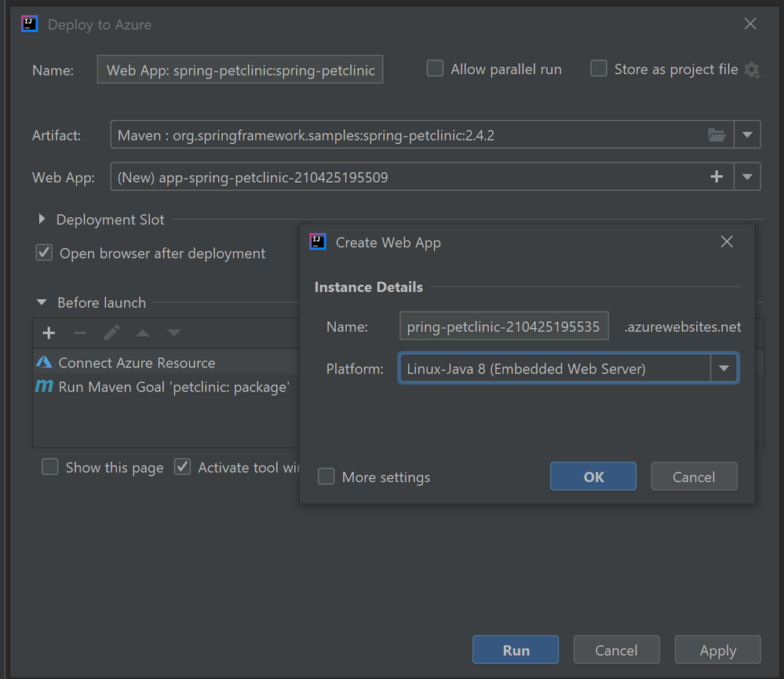Click Cancel in Deploy to Azure window
784x679 pixels.
617,650
